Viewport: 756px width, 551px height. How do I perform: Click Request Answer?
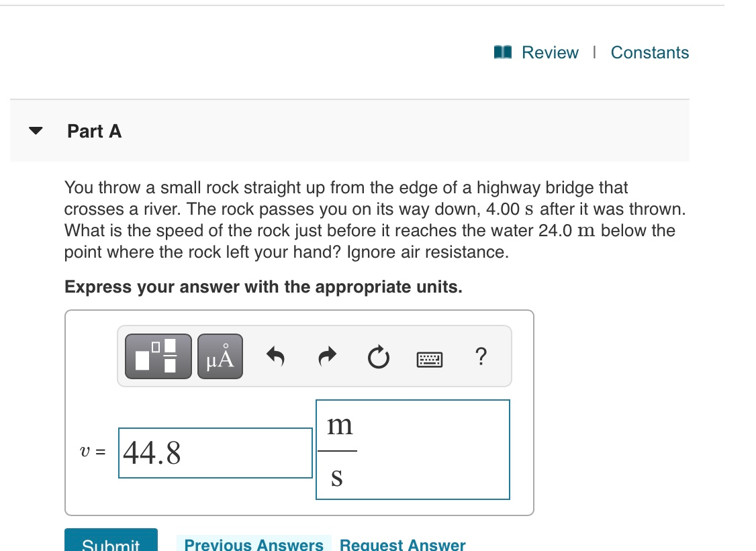tap(402, 544)
